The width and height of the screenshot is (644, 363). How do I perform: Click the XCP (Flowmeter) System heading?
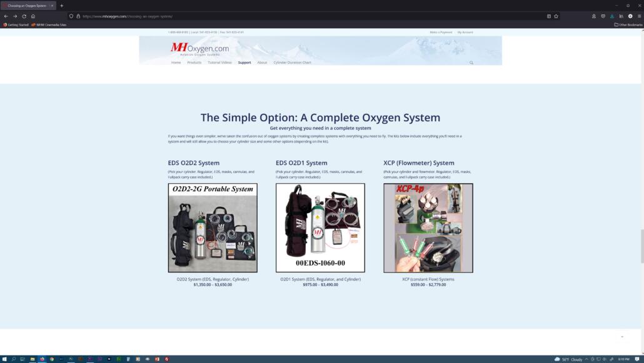(x=419, y=163)
